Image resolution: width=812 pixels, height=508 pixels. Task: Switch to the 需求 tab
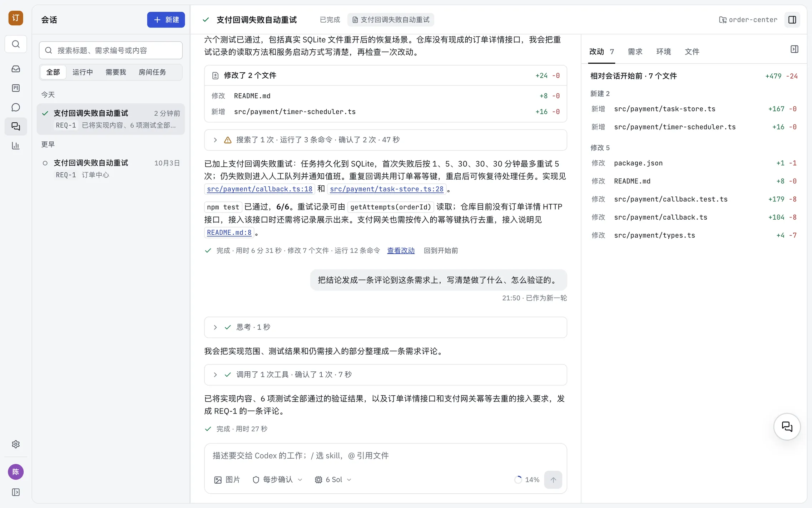coord(635,52)
